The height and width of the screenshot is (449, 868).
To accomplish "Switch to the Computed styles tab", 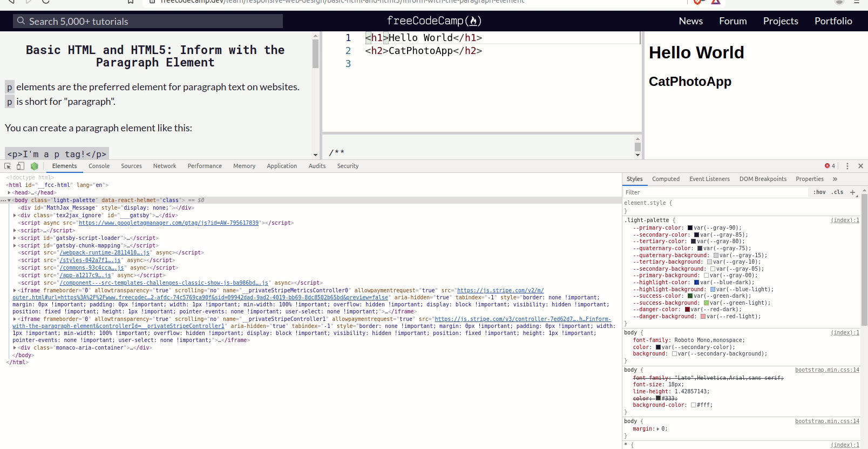I will pos(666,179).
